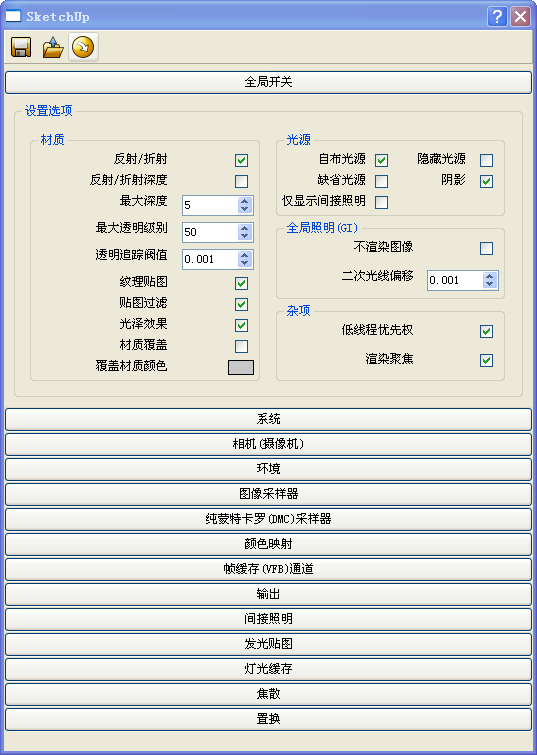This screenshot has height=755, width=537.
Task: Click the 最大深度 input field
Action: point(210,205)
